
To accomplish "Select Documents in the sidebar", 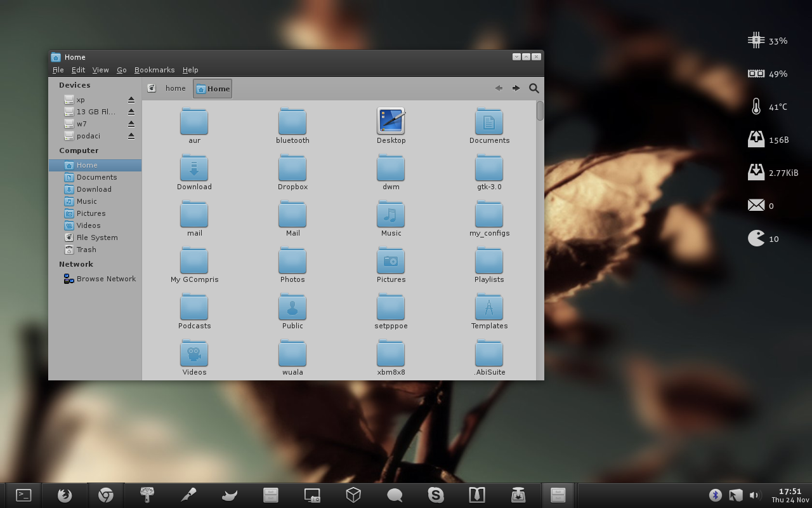I will pyautogui.click(x=95, y=177).
